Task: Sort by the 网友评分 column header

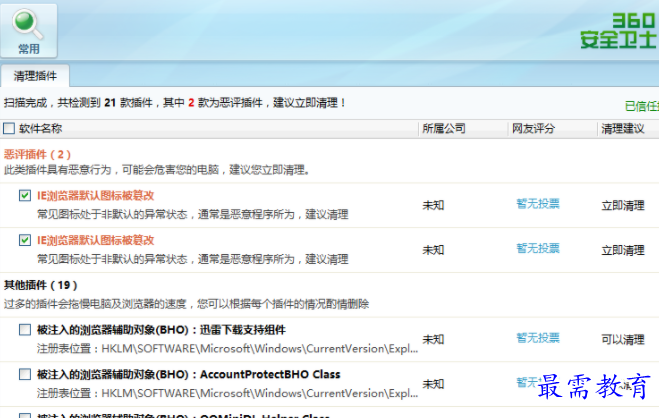Action: (533, 129)
